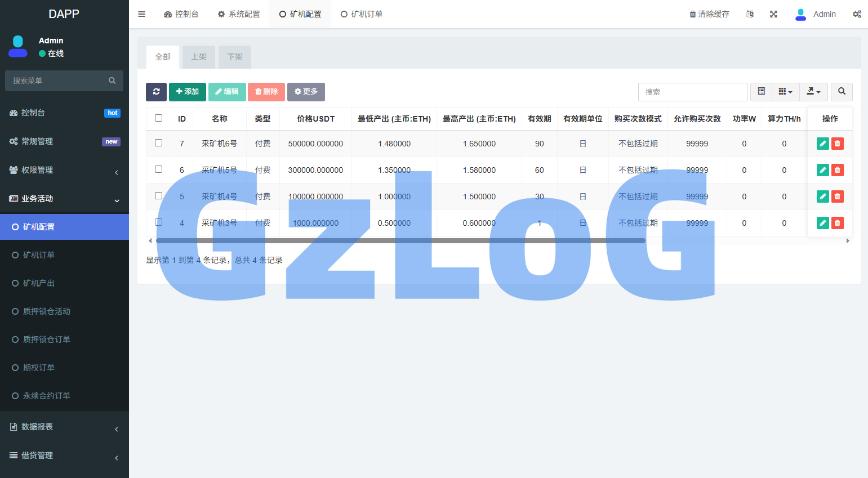The height and width of the screenshot is (478, 868).
Task: Open the 更多 actions button
Action: coord(306,92)
